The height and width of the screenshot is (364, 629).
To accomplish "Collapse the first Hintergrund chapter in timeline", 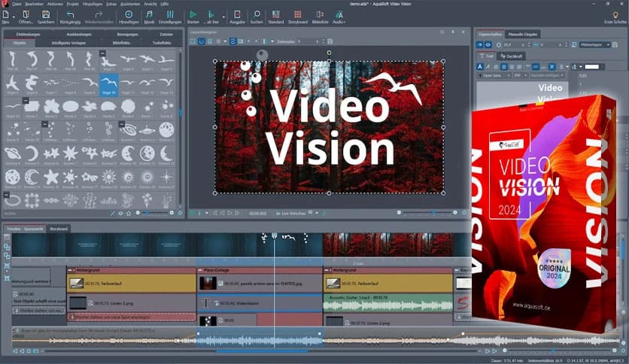I will click(70, 270).
